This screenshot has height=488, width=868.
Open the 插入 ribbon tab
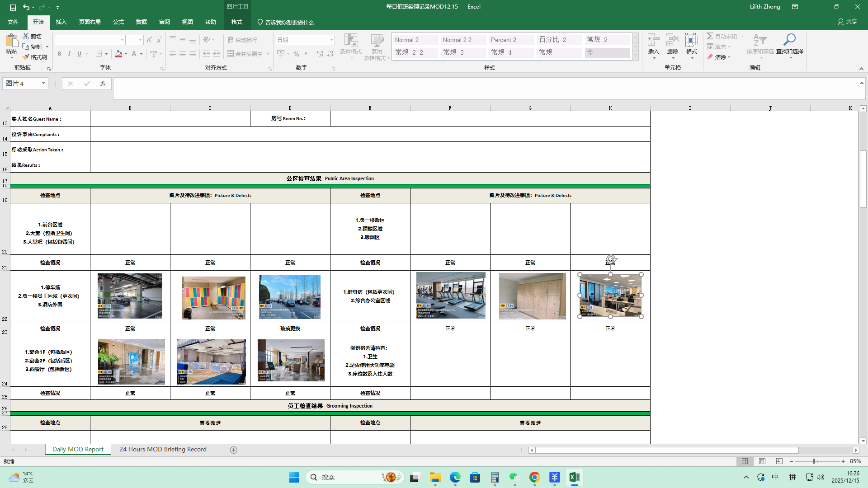click(61, 22)
